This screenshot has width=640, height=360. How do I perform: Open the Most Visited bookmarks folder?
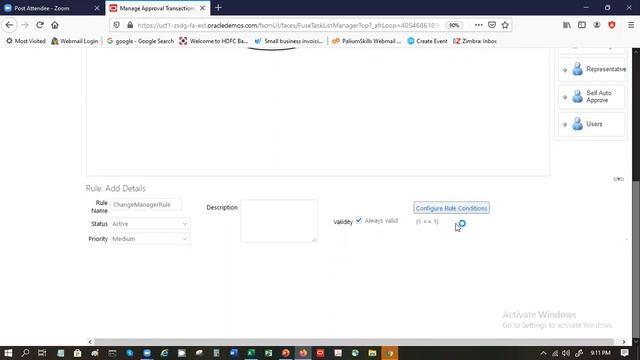pyautogui.click(x=26, y=41)
